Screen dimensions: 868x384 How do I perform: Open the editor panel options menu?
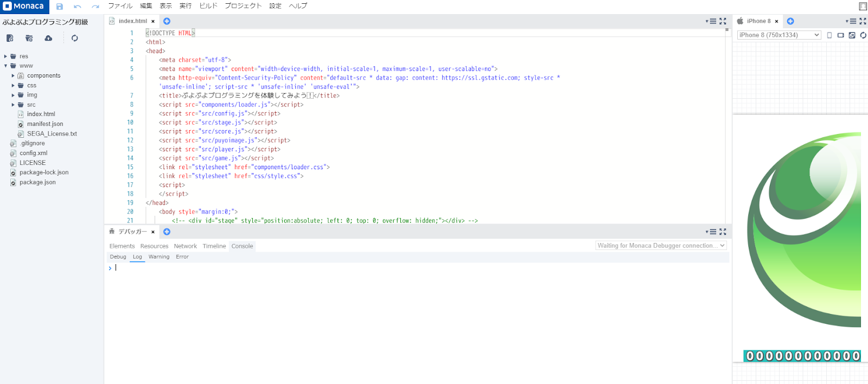pos(711,21)
